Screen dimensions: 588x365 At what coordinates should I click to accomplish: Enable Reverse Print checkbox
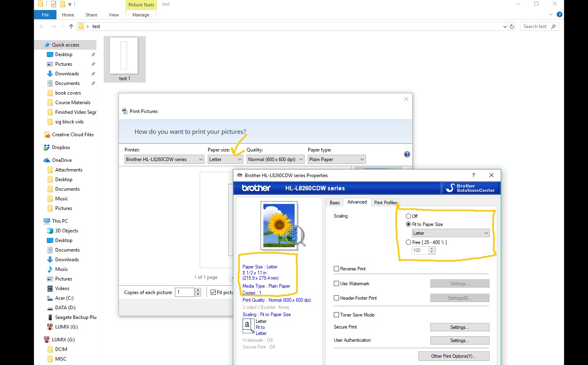337,269
